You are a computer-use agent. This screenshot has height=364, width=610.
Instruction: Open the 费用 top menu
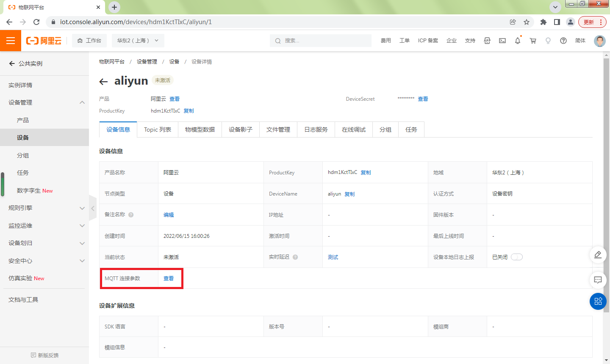coord(385,41)
